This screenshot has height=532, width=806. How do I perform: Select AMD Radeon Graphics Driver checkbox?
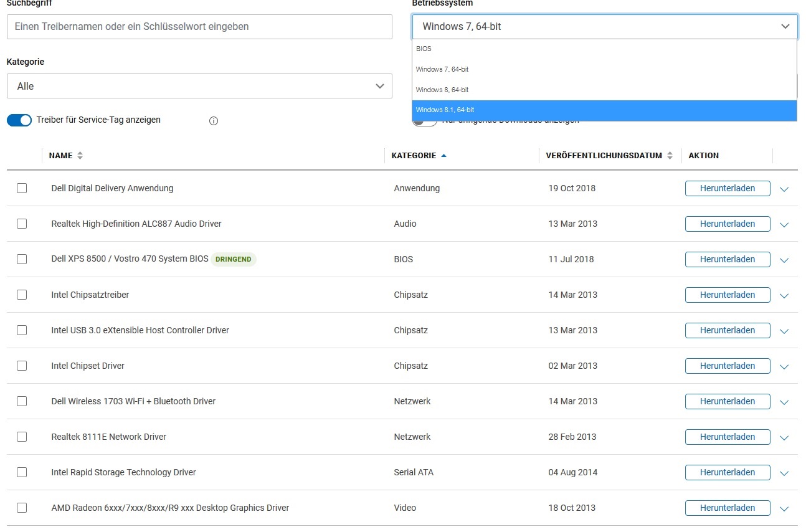click(22, 508)
